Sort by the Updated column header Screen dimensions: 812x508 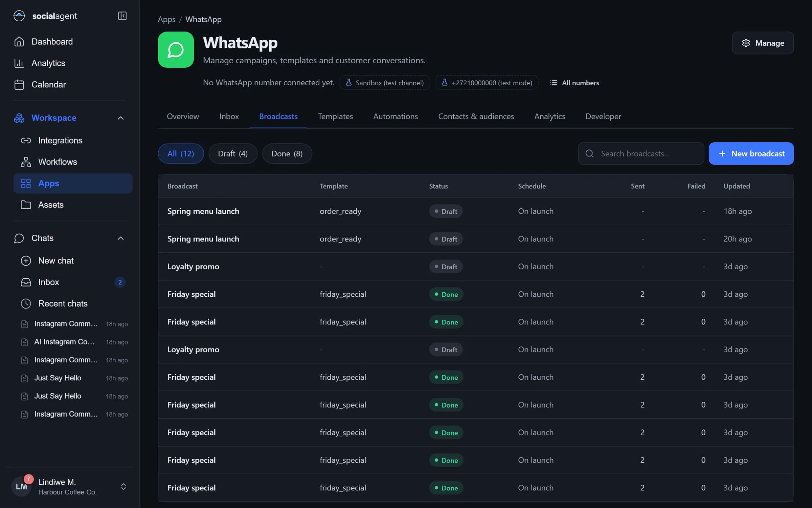737,186
